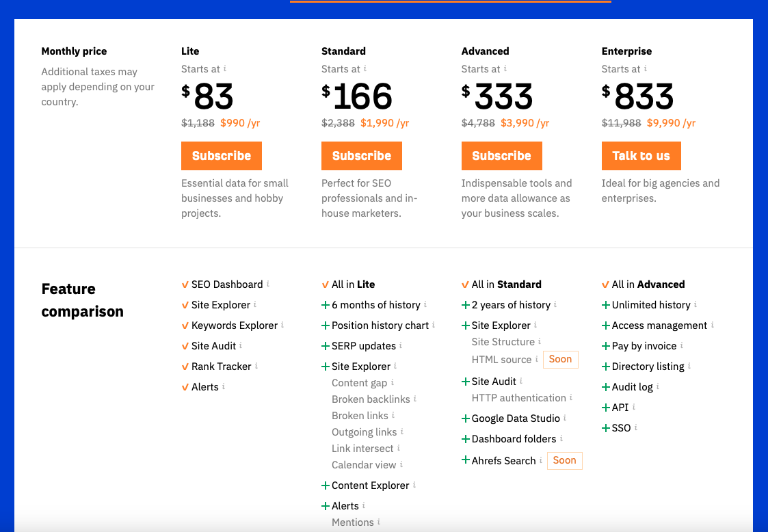This screenshot has height=532, width=768.
Task: Show info for Content gap
Action: 393,382
